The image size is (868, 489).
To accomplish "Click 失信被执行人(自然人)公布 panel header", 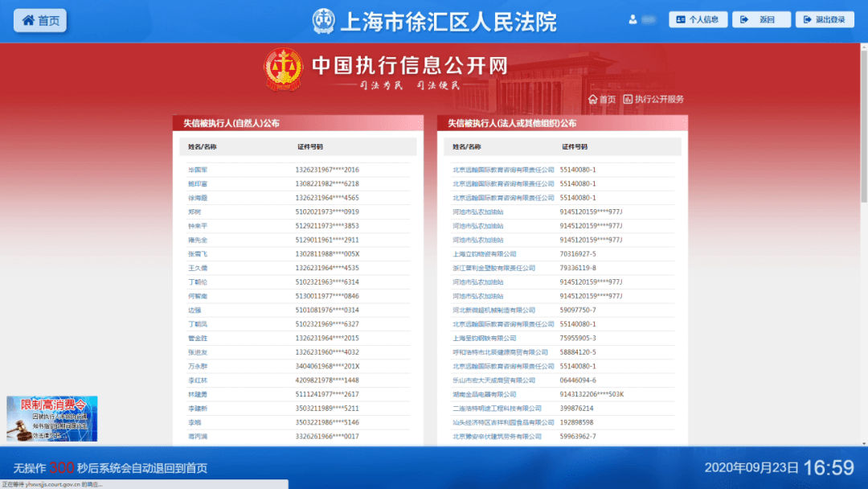I will pos(231,123).
